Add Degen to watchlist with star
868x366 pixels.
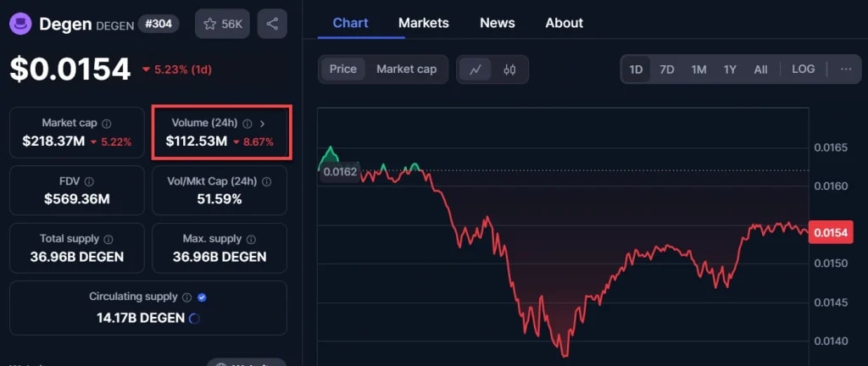[222, 24]
